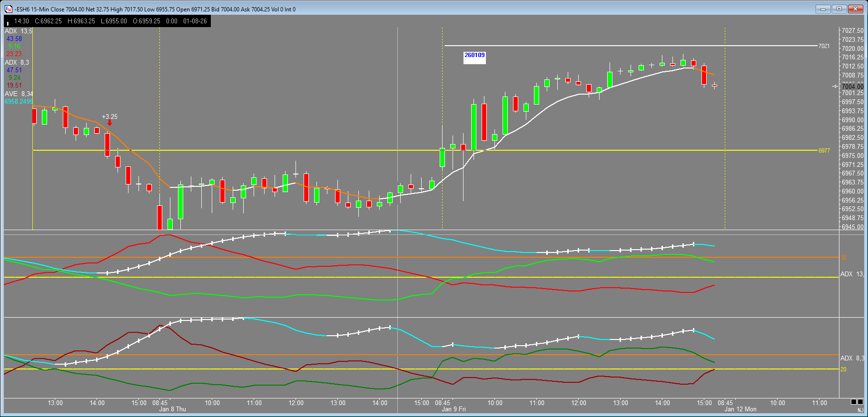Click the ADX 8,3 study label at top-left
The height and width of the screenshot is (417, 868).
(x=17, y=62)
